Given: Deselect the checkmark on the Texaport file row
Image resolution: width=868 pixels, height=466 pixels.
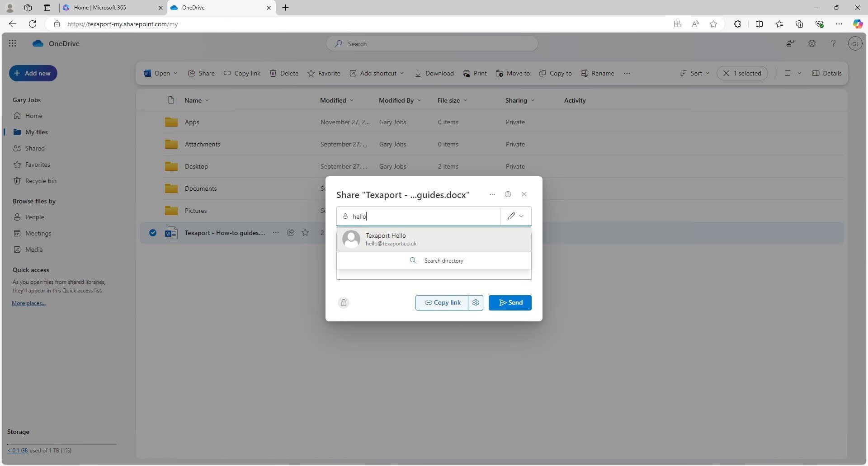Looking at the screenshot, I should pyautogui.click(x=152, y=232).
